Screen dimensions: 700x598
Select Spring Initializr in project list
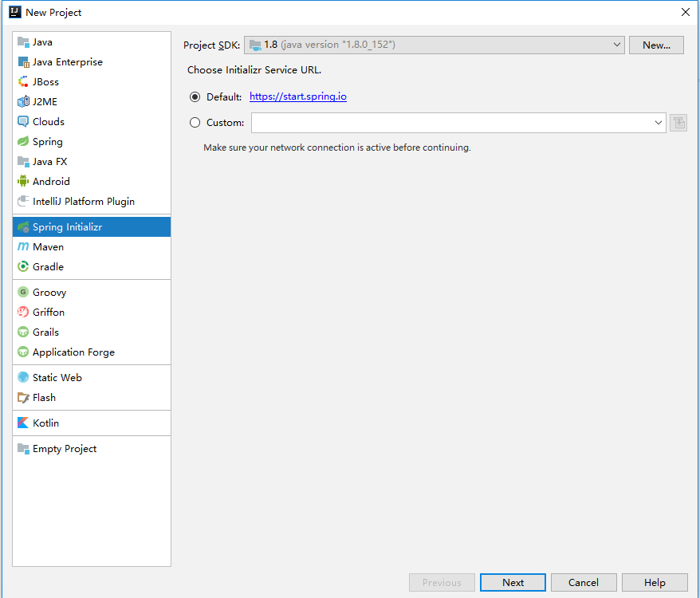[67, 227]
